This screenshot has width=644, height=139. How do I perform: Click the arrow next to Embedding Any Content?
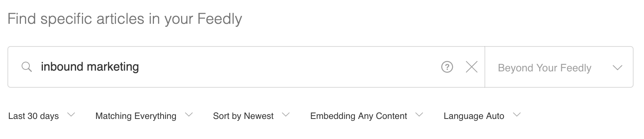419,115
